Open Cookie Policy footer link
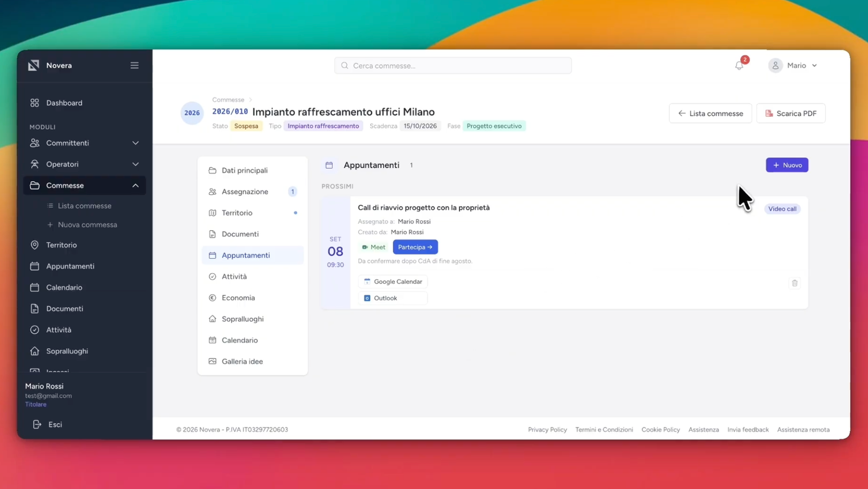The width and height of the screenshot is (868, 489). coord(660,429)
